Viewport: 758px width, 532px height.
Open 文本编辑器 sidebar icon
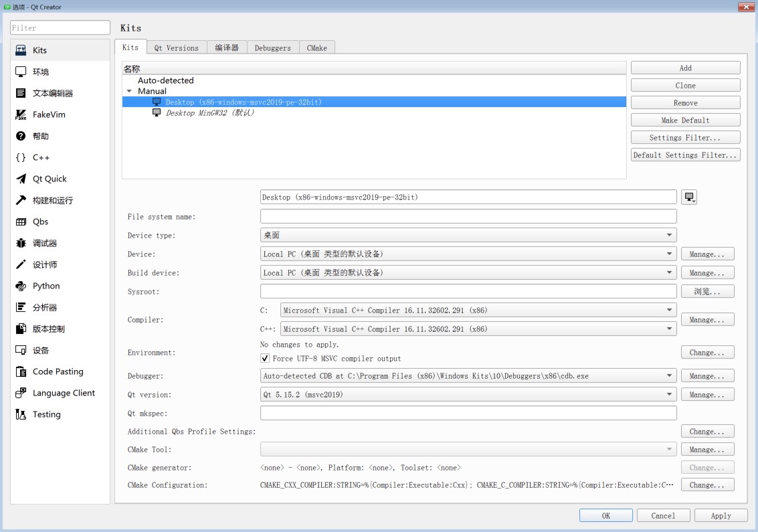coord(21,93)
